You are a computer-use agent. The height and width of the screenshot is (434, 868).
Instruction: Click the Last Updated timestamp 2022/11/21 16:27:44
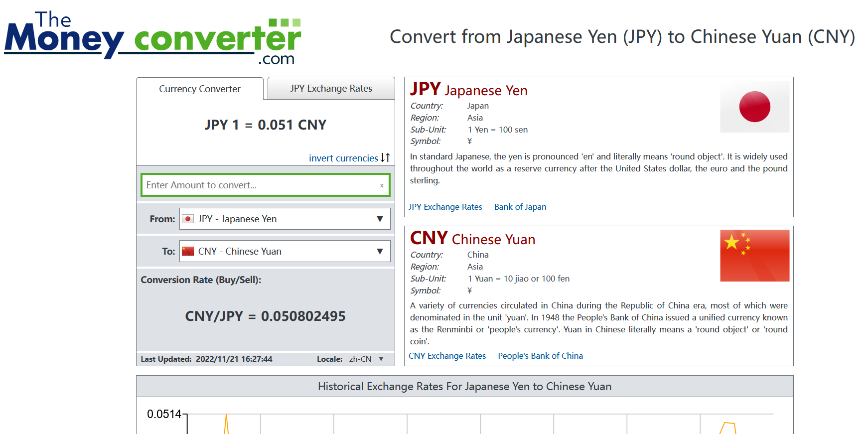pos(234,359)
